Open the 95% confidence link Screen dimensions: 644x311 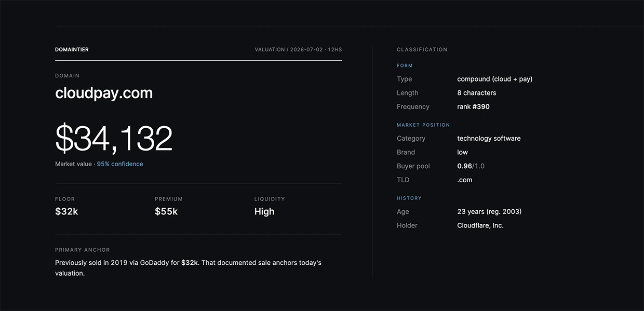120,164
